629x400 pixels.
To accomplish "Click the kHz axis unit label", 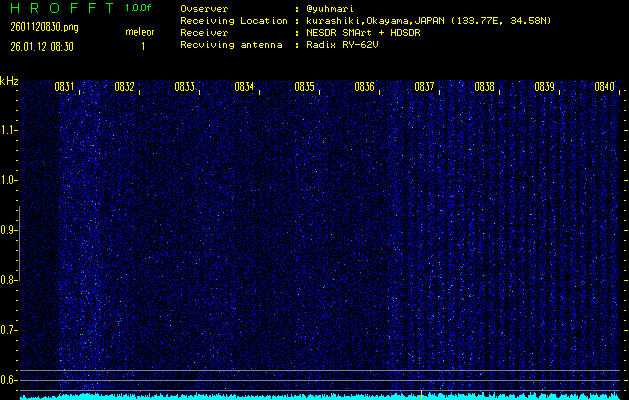I will point(9,81).
